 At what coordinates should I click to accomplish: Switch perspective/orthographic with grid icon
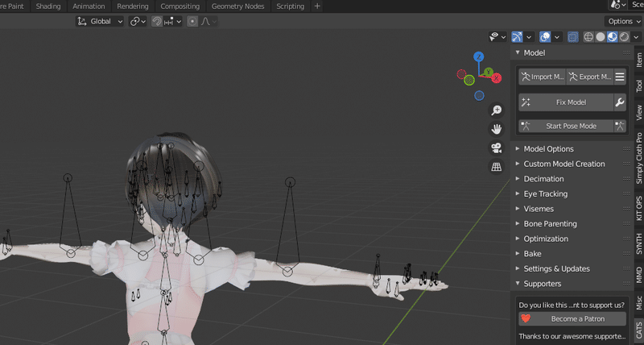497,167
